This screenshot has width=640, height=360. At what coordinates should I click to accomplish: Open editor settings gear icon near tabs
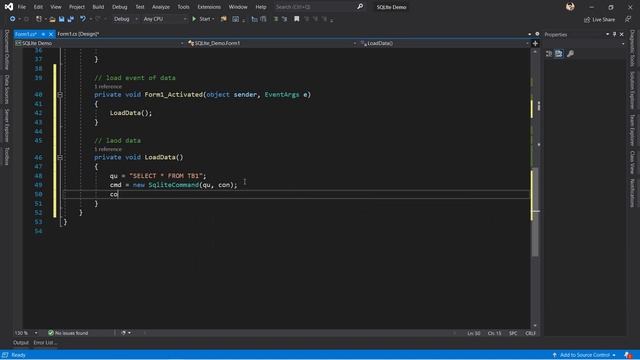(x=537, y=34)
